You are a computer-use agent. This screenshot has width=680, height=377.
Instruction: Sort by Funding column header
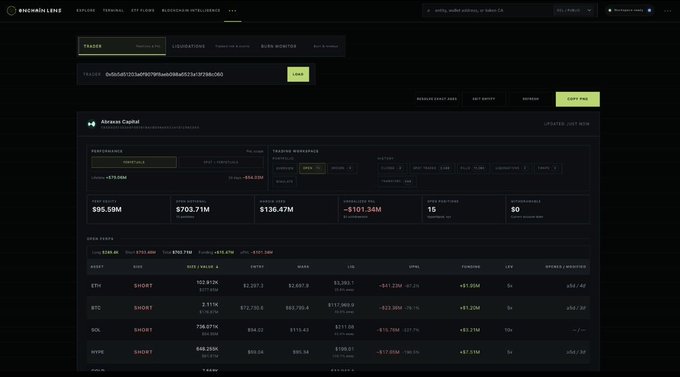pyautogui.click(x=471, y=267)
